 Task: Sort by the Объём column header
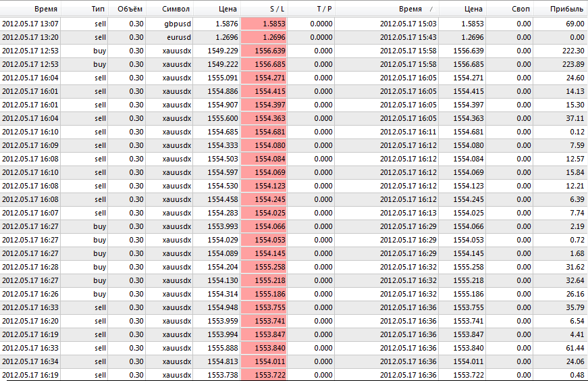(x=130, y=9)
